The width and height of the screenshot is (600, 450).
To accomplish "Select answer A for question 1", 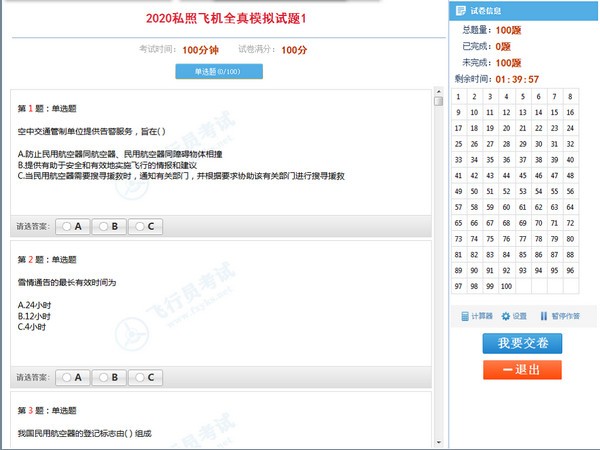I will click(72, 226).
